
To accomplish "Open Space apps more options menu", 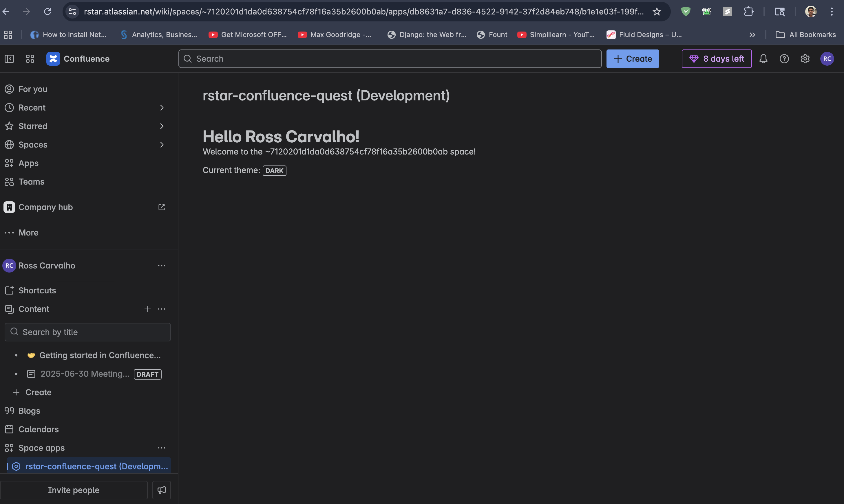I will [x=161, y=448].
